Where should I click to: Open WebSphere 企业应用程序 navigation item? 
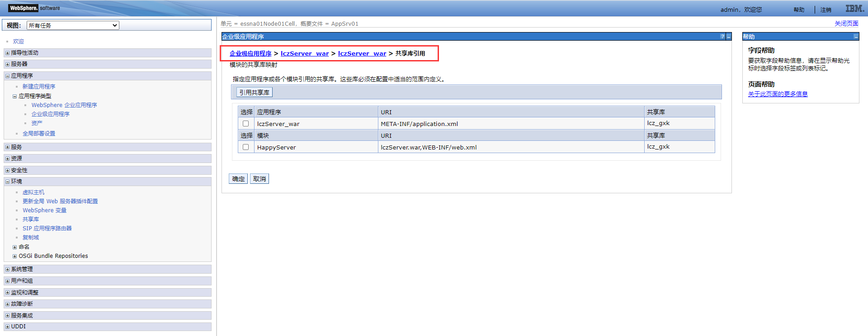pyautogui.click(x=64, y=105)
